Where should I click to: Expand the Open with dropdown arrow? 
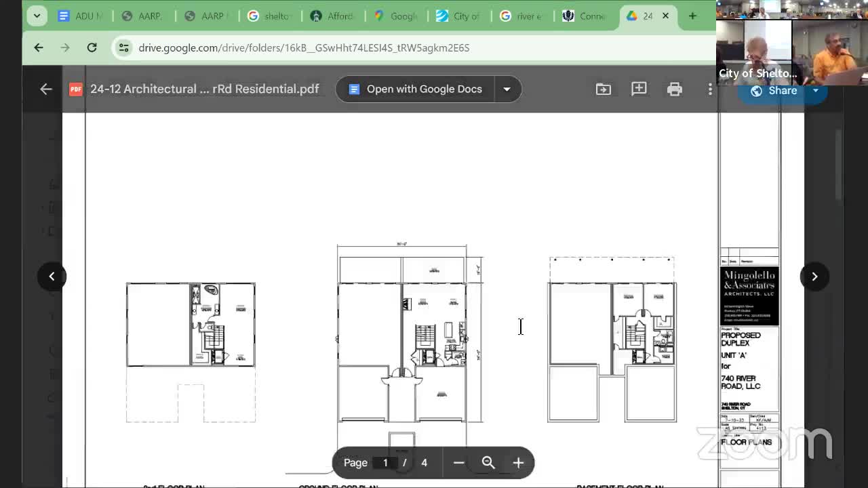[507, 89]
